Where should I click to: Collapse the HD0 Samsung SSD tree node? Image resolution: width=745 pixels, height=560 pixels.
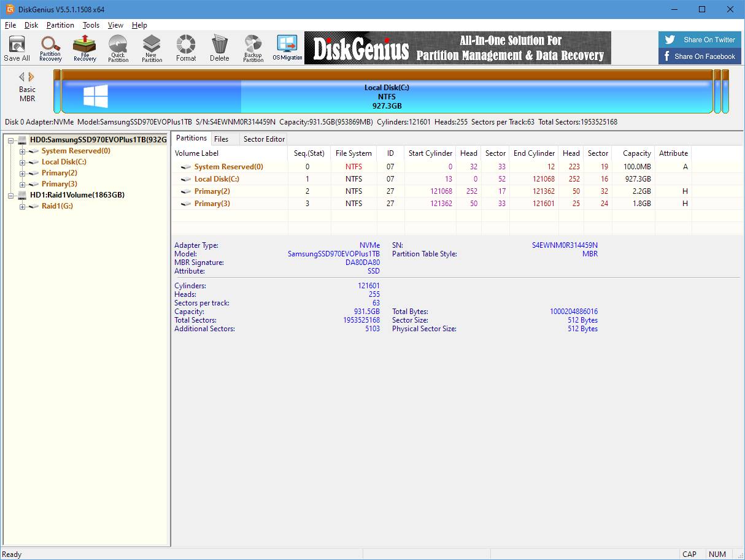click(x=11, y=140)
